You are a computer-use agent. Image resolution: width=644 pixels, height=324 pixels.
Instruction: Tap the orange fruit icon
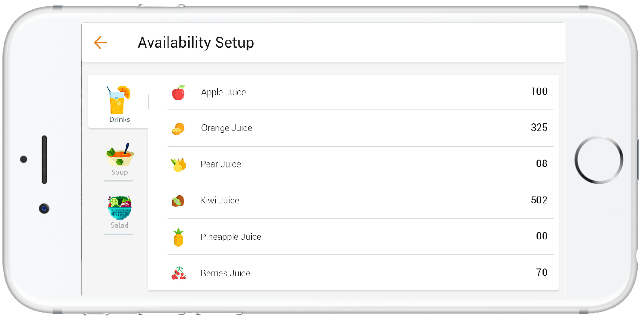click(178, 129)
